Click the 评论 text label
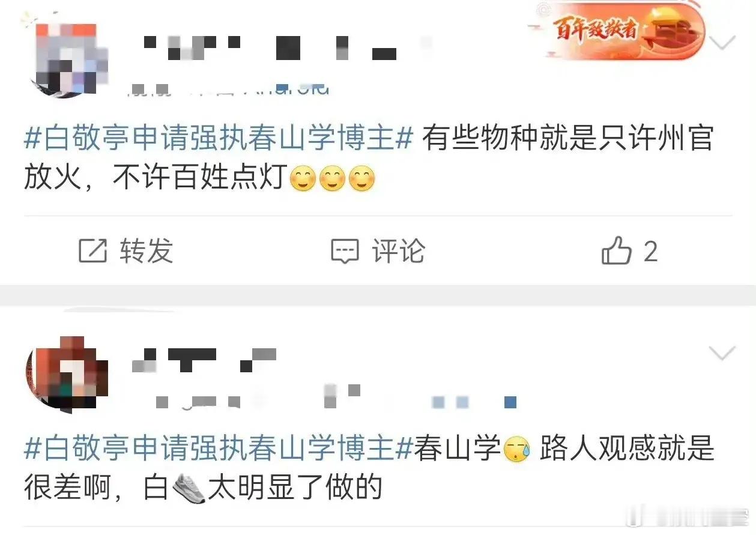Image resolution: width=756 pixels, height=535 pixels. click(398, 251)
